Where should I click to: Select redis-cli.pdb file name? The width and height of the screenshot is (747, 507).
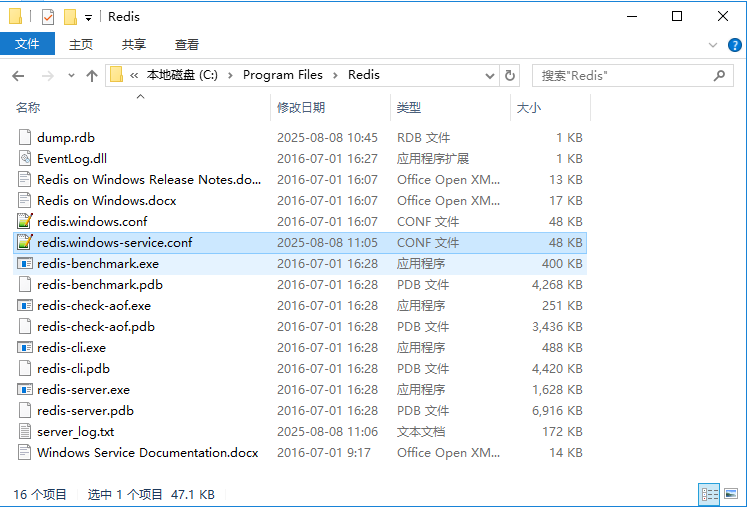73,368
